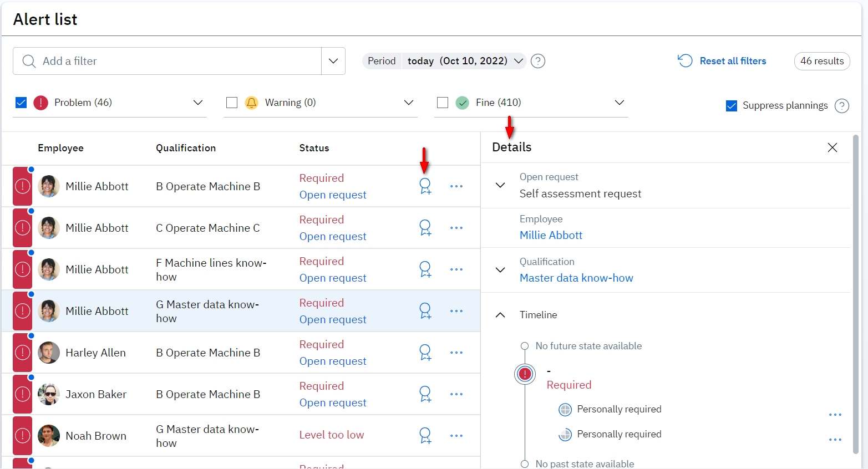The height and width of the screenshot is (469, 868).
Task: Open three-dot menu for Harley Allen row
Action: click(456, 353)
